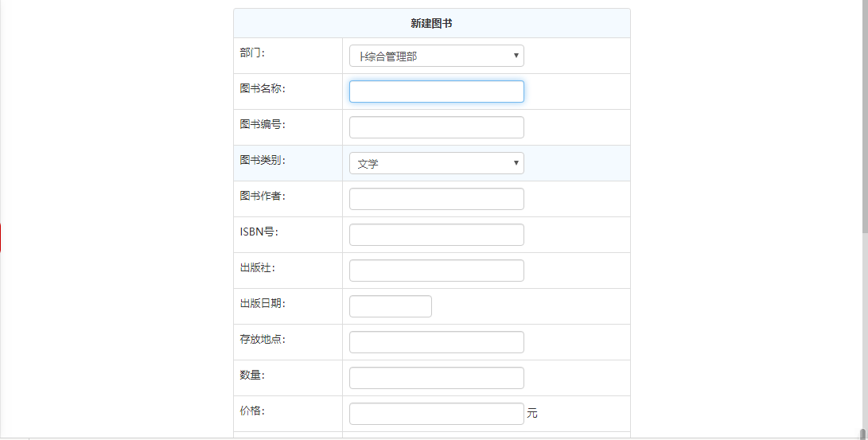This screenshot has width=868, height=440.
Task: Click the 图书编号 input box
Action: pos(436,127)
